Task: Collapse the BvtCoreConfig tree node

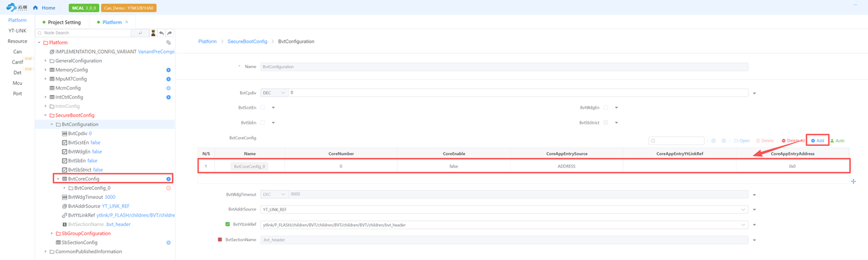Action: [58, 179]
